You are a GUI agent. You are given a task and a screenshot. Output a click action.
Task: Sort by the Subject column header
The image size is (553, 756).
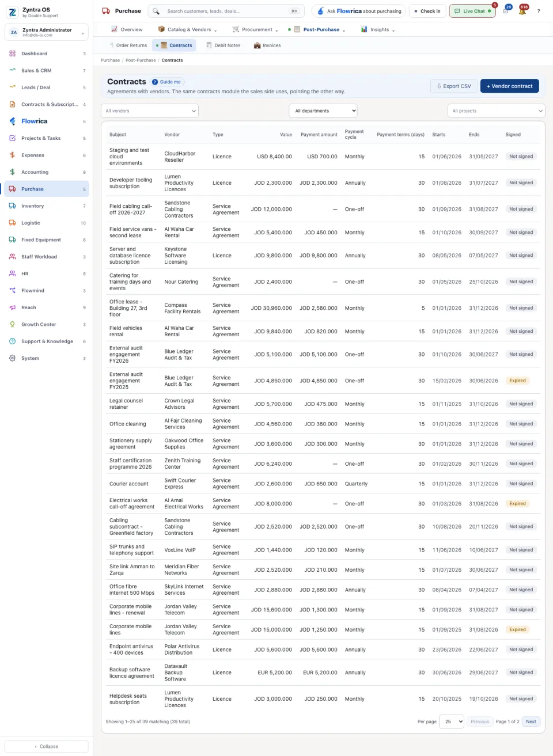click(118, 135)
